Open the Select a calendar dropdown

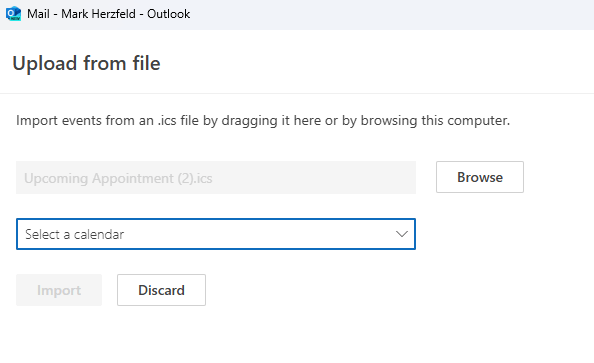(216, 234)
